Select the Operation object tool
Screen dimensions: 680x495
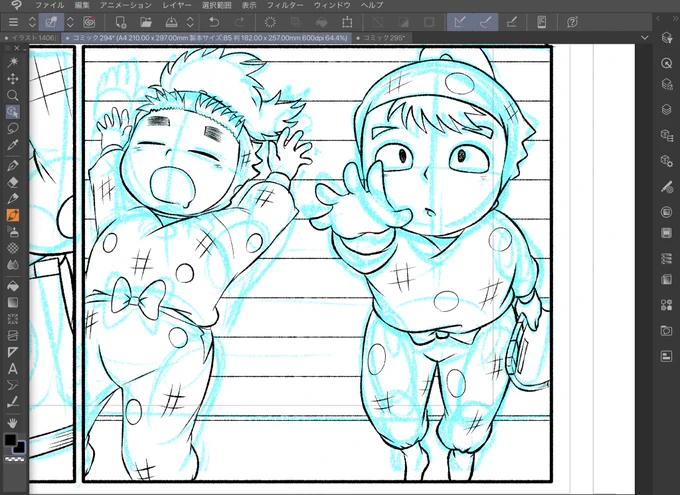click(13, 112)
